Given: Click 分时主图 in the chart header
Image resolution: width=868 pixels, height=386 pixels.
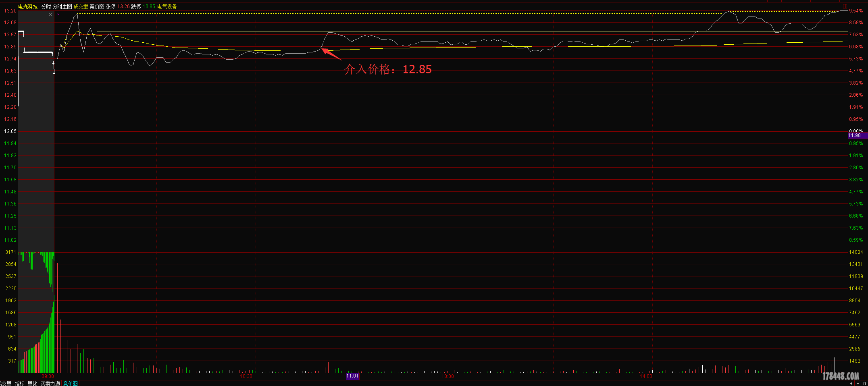Looking at the screenshot, I should (62, 6).
